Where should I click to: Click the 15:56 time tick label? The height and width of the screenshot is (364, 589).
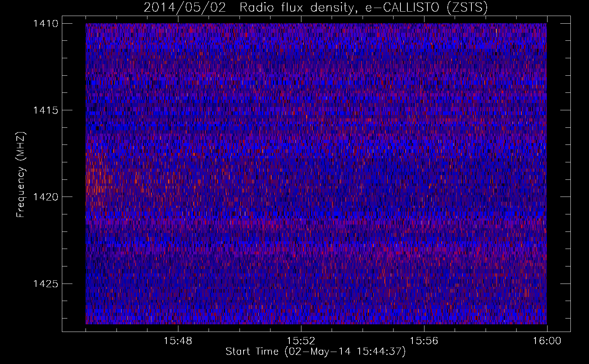pos(424,341)
